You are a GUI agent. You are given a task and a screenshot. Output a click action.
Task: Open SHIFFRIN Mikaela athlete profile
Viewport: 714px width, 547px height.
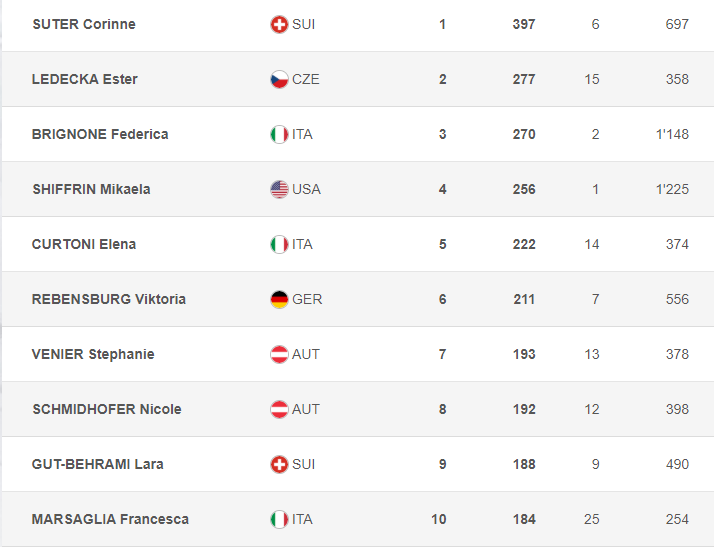click(91, 189)
